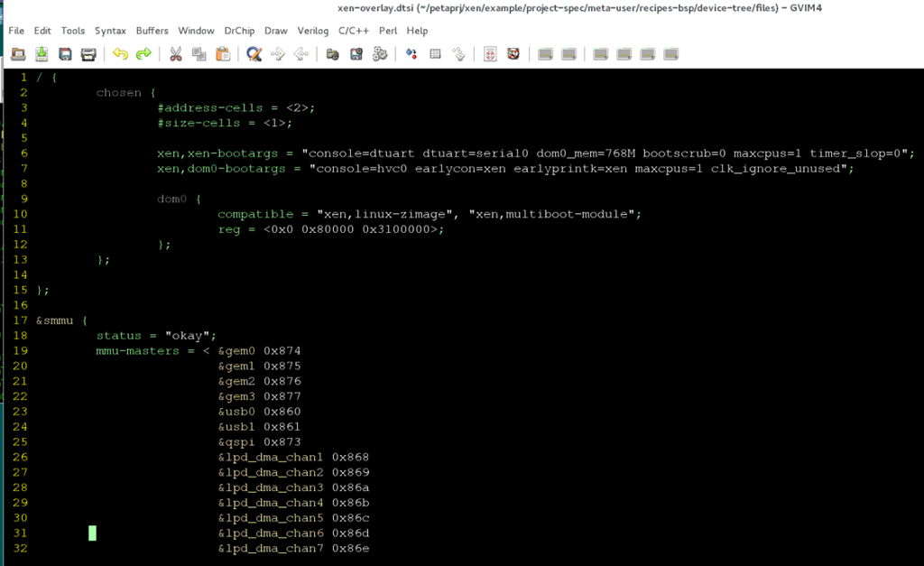Click the "&smmu" label on line 17

click(x=54, y=320)
